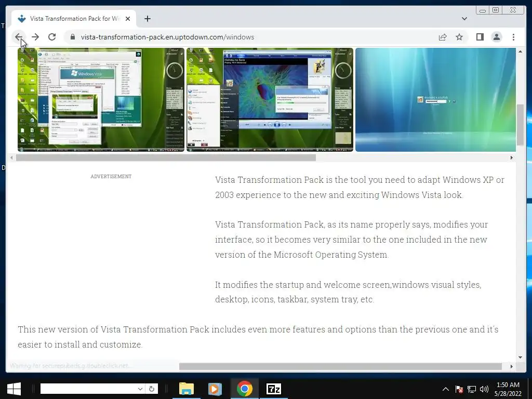This screenshot has height=399, width=532.
Task: Click the address bar URL
Action: (167, 37)
